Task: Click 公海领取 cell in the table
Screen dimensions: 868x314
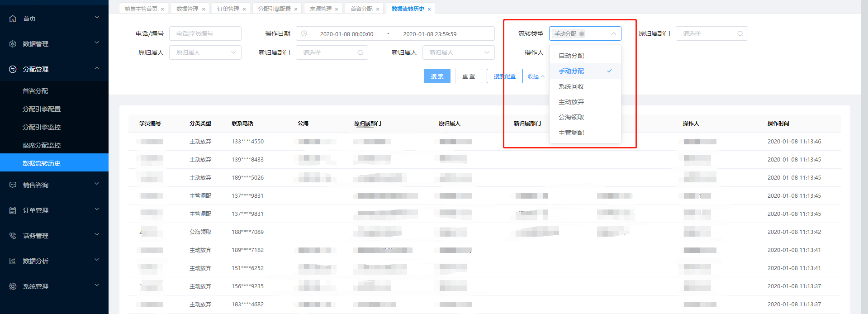Action: coord(200,232)
